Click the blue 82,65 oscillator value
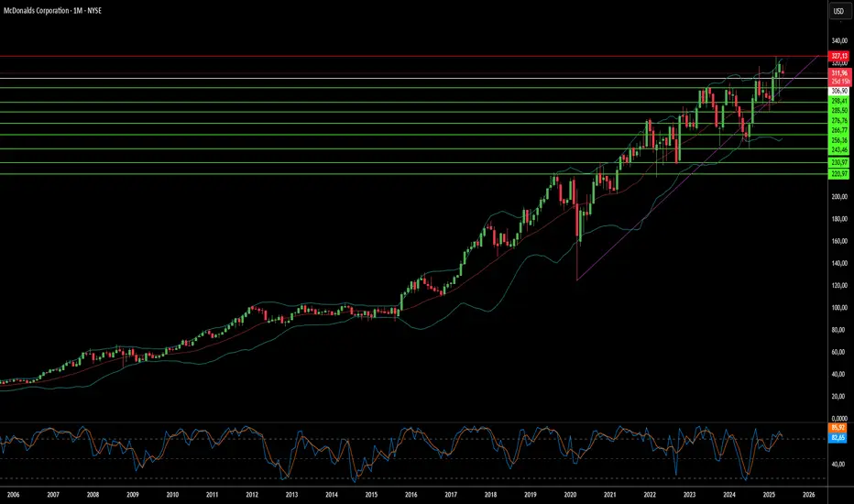854x504 pixels. click(838, 438)
